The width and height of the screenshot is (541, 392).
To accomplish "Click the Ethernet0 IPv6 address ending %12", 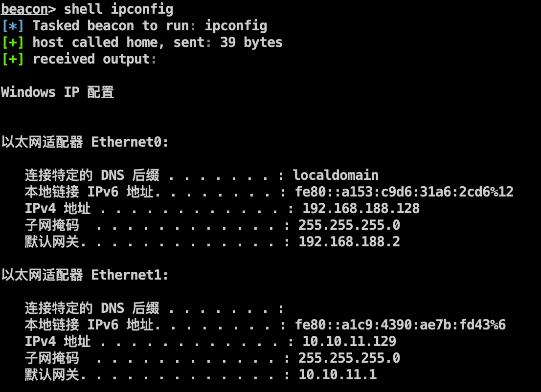I will pyautogui.click(x=404, y=192).
